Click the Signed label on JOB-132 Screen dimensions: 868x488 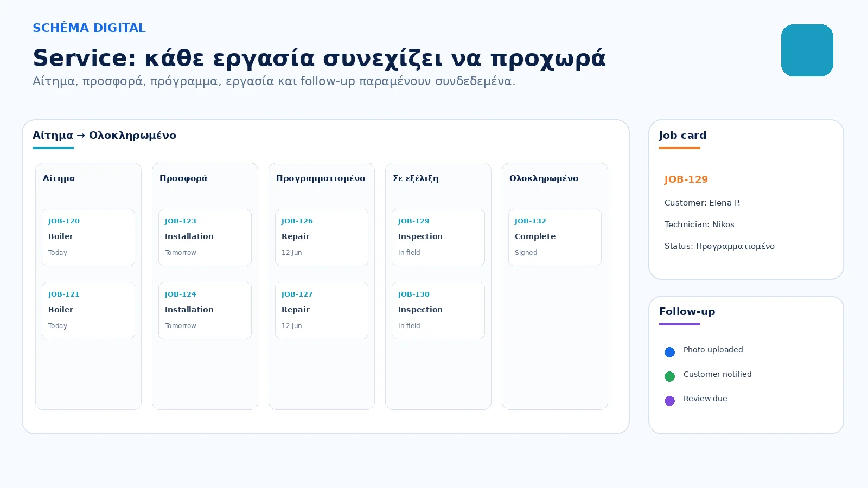526,253
